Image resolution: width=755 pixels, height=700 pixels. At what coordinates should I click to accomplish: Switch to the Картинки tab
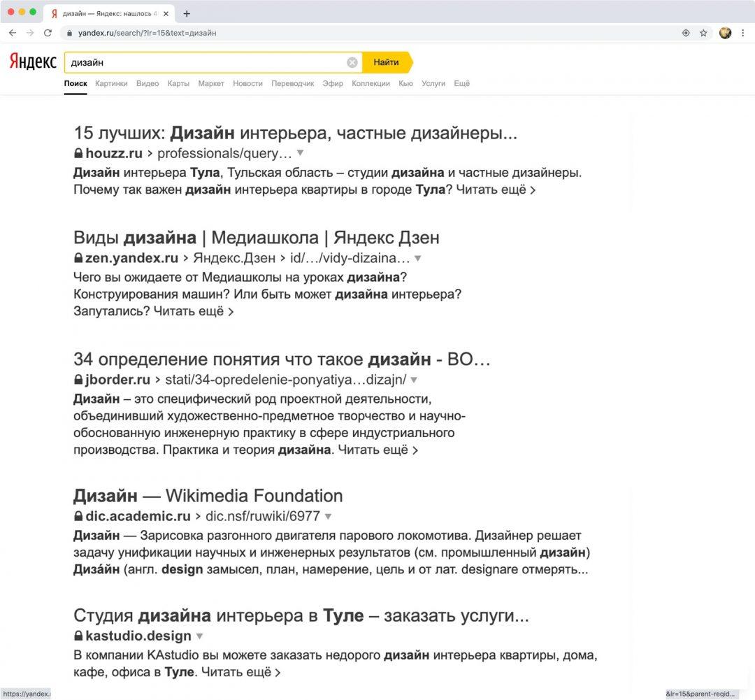pyautogui.click(x=111, y=83)
